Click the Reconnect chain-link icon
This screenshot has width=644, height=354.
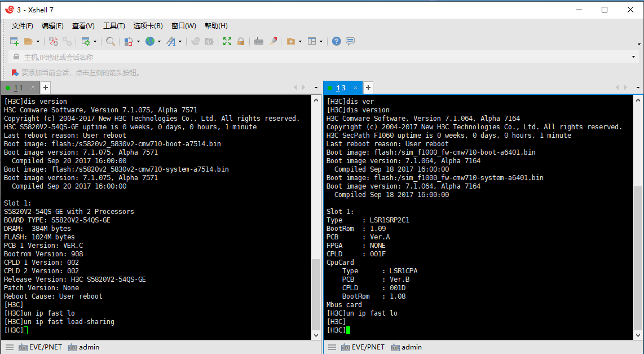[67, 41]
